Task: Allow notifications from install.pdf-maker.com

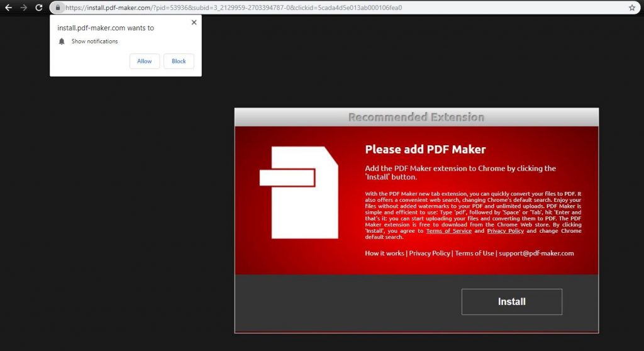Action: click(145, 61)
